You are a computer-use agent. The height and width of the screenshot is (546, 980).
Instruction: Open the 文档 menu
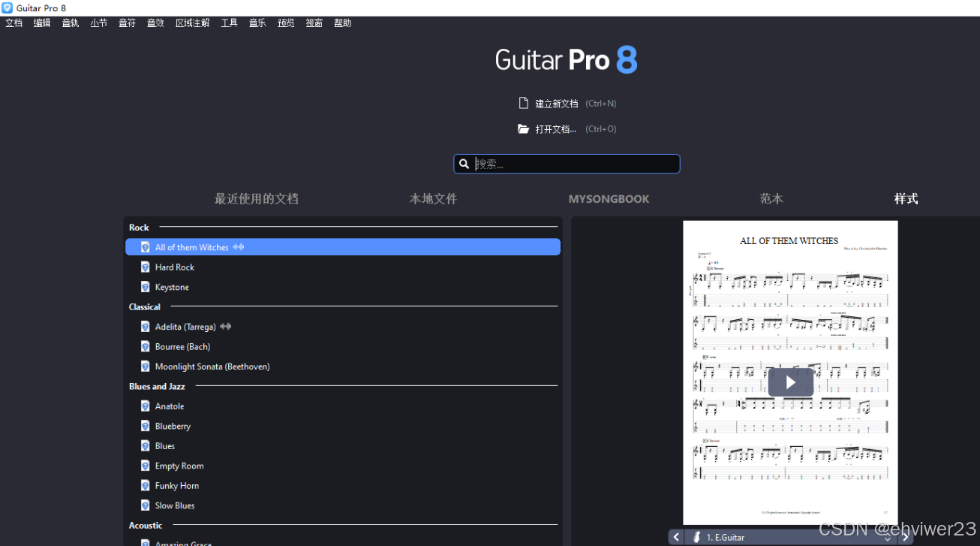pyautogui.click(x=14, y=23)
